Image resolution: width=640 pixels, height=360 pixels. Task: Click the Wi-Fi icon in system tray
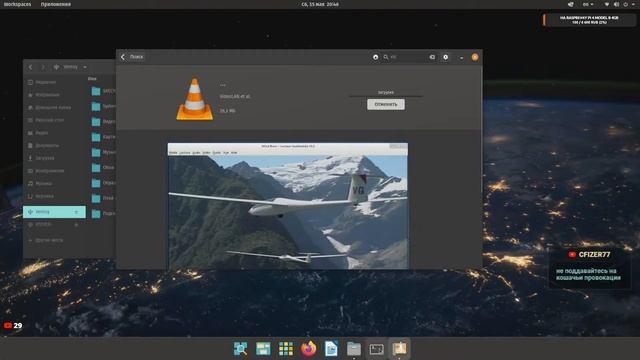[x=607, y=4]
